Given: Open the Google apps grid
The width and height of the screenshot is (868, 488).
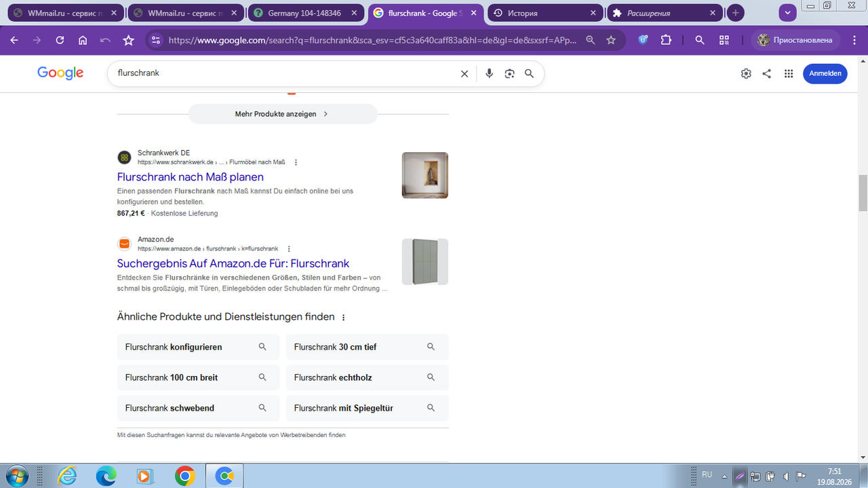Looking at the screenshot, I should coord(788,74).
